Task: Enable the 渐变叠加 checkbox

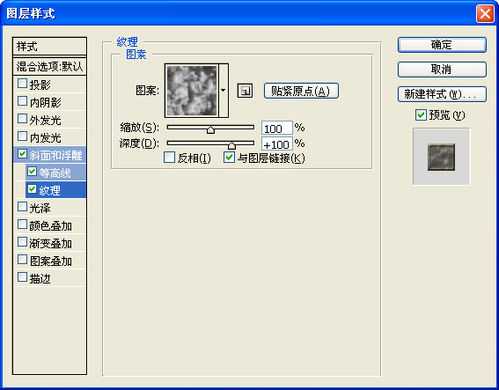Action: (22, 242)
